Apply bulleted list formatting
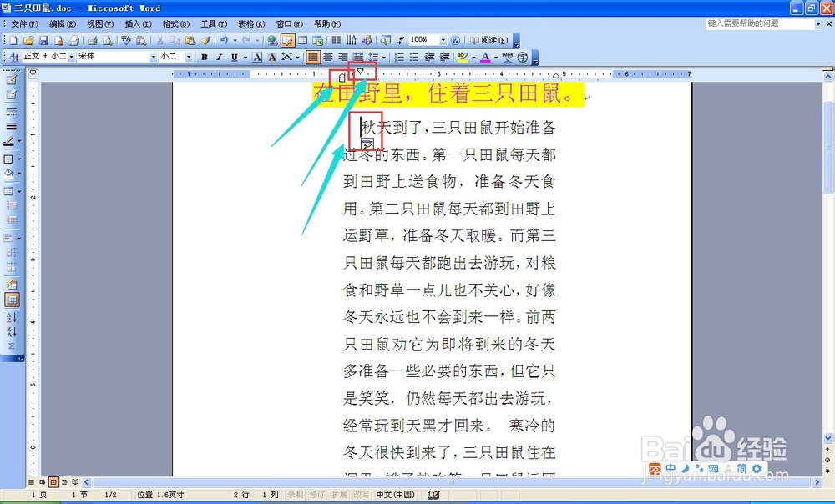 (414, 57)
